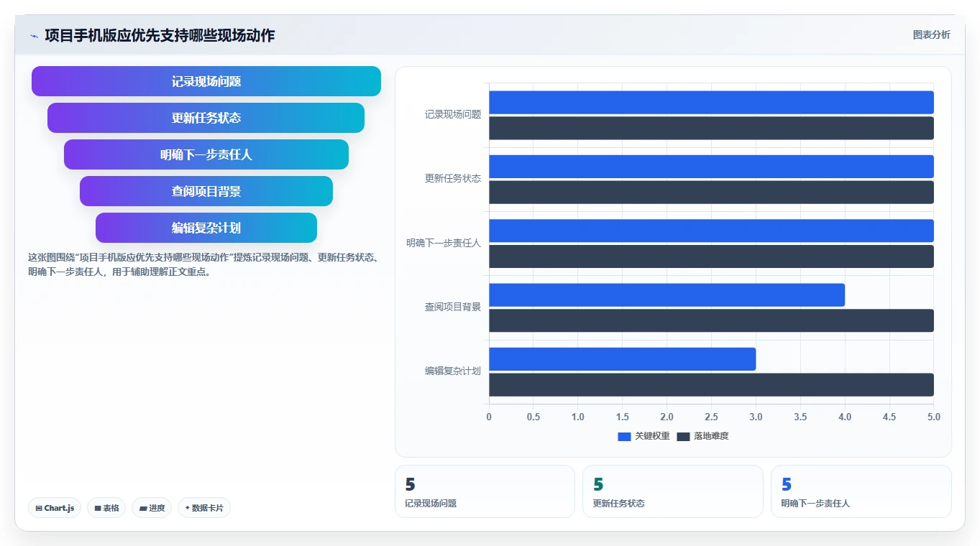Click blue 关键权重 bar for 更新任务状态

coord(711,167)
